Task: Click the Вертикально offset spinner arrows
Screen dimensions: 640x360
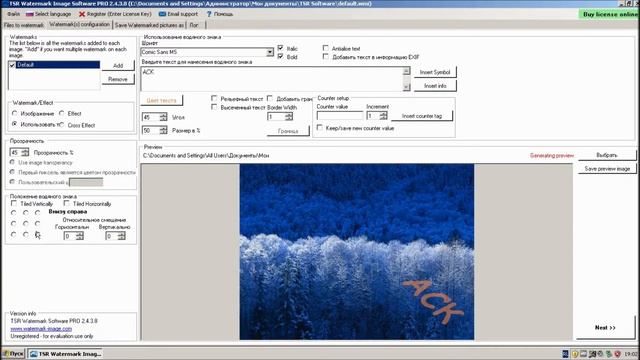Action: pyautogui.click(x=121, y=236)
